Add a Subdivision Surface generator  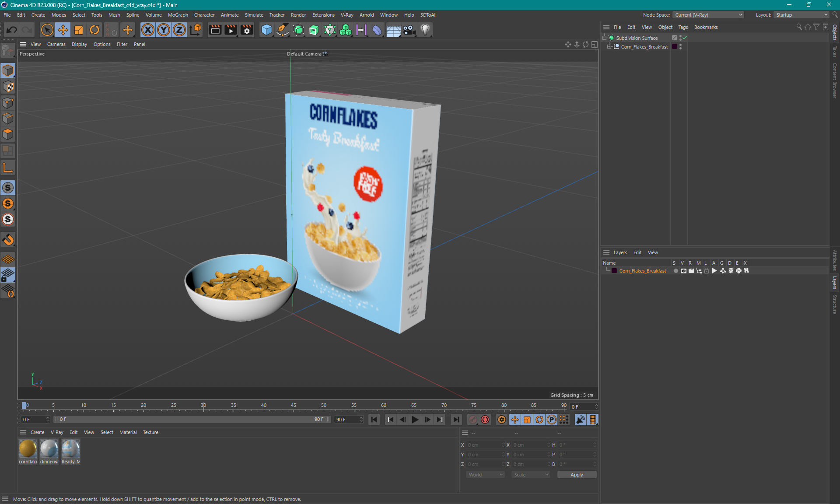click(x=298, y=30)
